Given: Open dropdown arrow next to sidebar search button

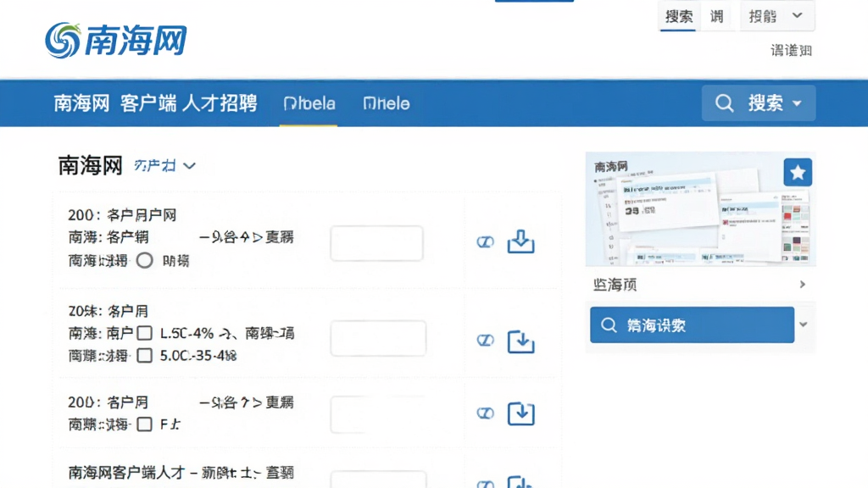Looking at the screenshot, I should (804, 324).
